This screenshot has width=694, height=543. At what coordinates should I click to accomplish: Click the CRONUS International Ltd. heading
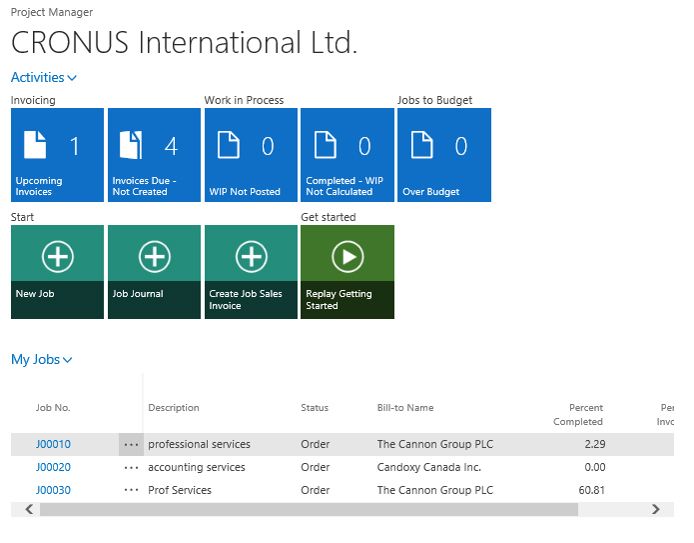point(184,42)
